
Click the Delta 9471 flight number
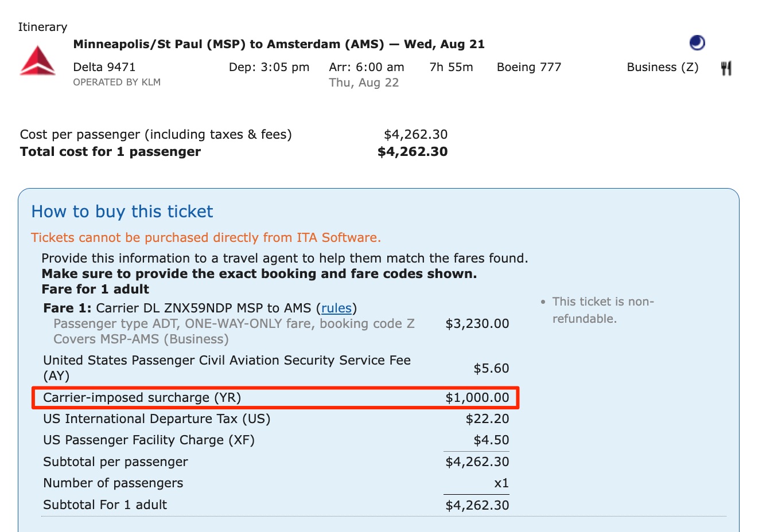pyautogui.click(x=104, y=67)
